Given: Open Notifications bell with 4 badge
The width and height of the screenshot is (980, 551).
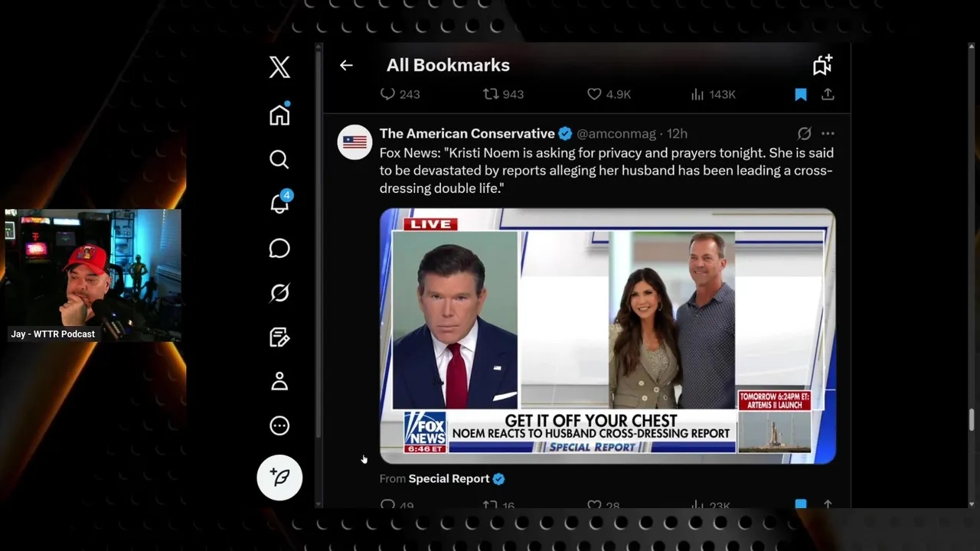Looking at the screenshot, I should click(280, 203).
